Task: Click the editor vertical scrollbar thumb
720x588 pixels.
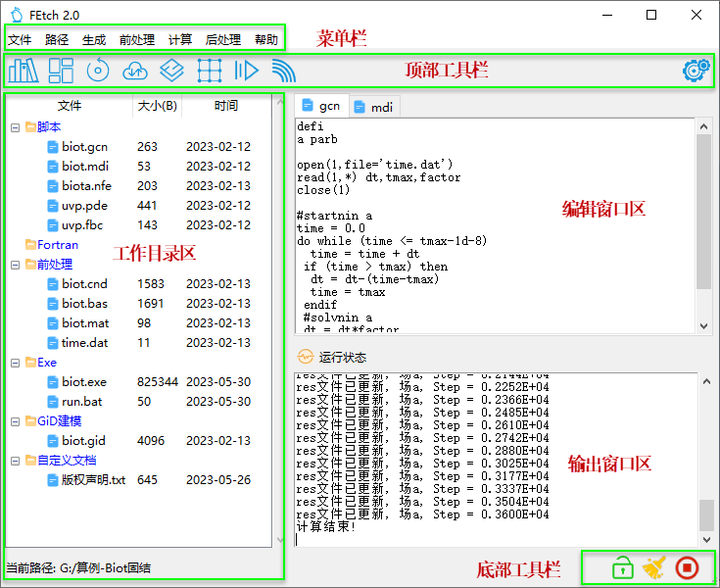Action: click(x=703, y=212)
